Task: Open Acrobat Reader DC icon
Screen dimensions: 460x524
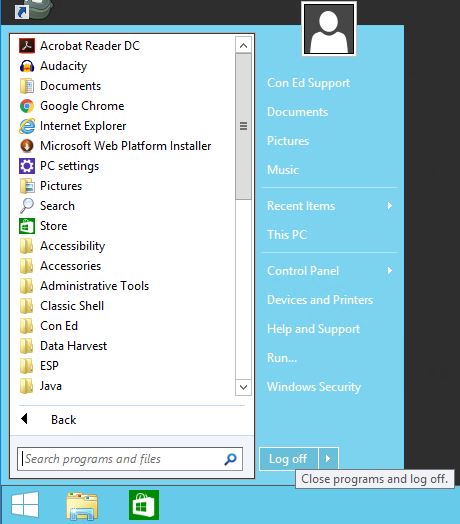Action: (27, 46)
